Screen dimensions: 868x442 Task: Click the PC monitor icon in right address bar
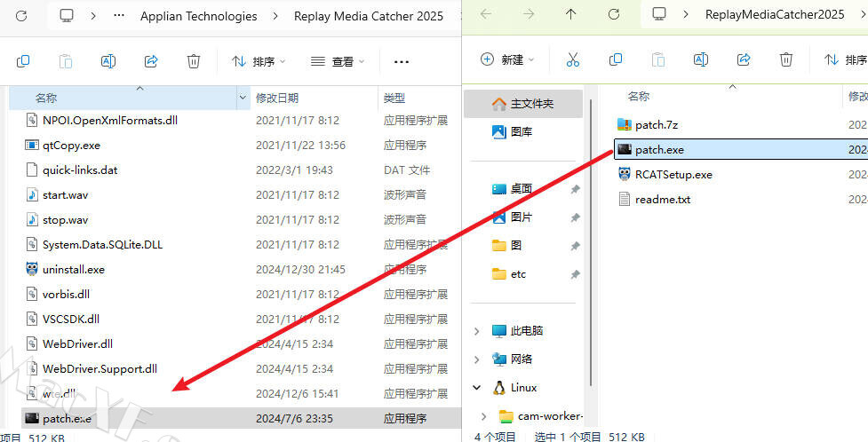pyautogui.click(x=658, y=14)
